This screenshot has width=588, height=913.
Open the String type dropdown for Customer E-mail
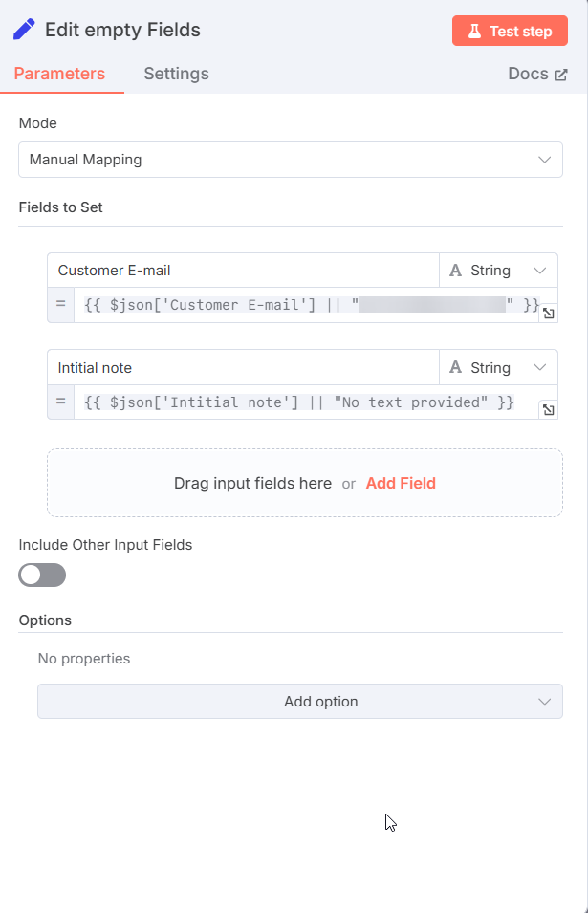[498, 271]
